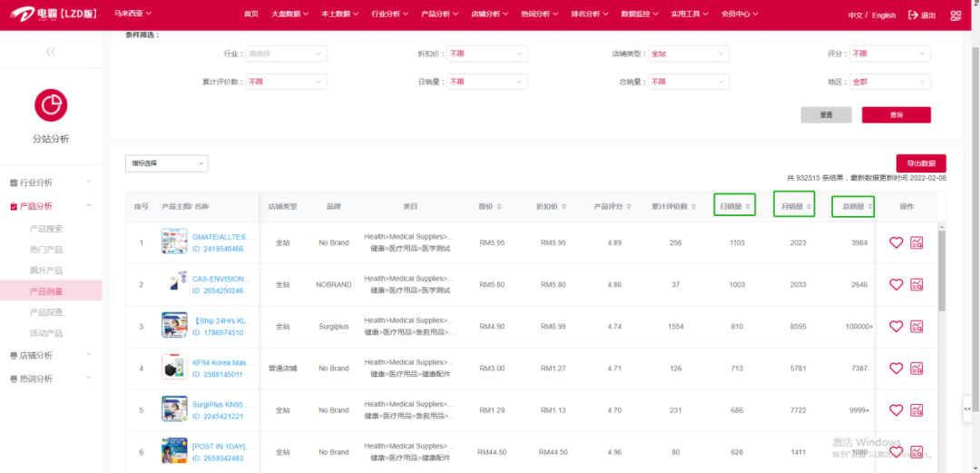Click the trend chart icon for row 5

916,410
